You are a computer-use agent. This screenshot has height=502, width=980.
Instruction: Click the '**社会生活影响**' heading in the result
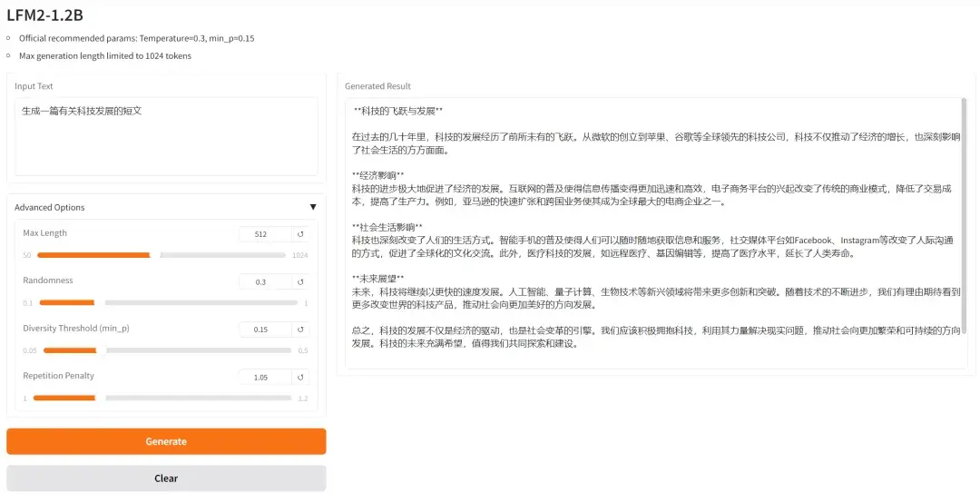(387, 227)
